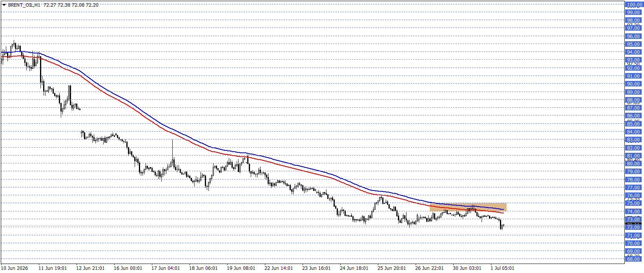
Task: Click the OHLC values 72.27 72.38 72.08 72.20
Action: 71,5
